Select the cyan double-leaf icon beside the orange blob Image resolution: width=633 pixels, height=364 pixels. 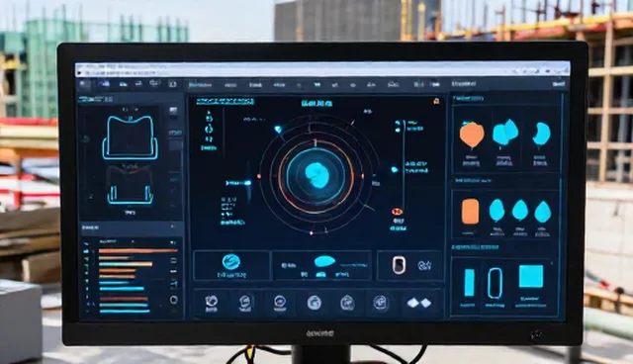(505, 132)
